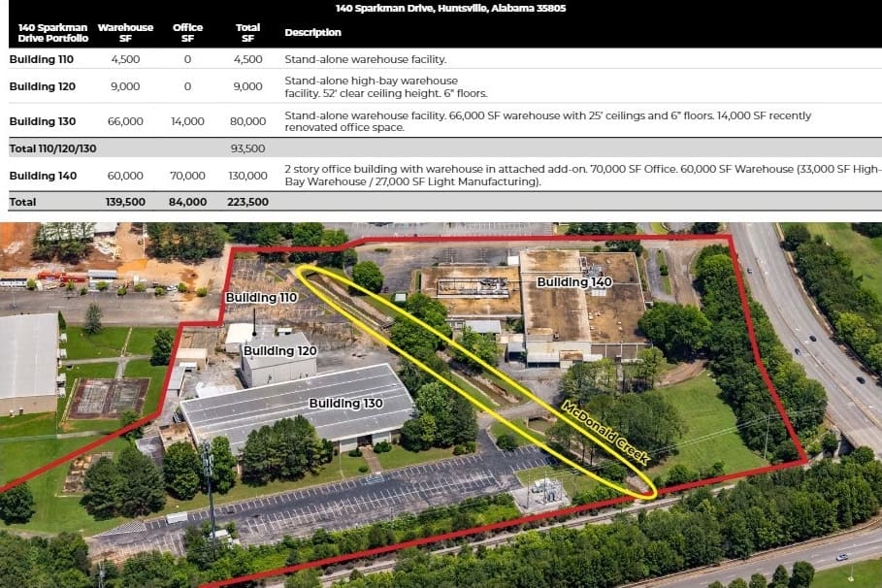Image resolution: width=882 pixels, height=588 pixels.
Task: Select Building 130 office value '14,000'
Action: (x=187, y=121)
